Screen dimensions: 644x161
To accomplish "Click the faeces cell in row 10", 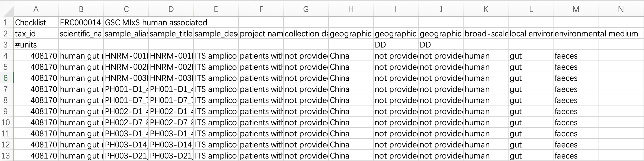I will point(575,122).
